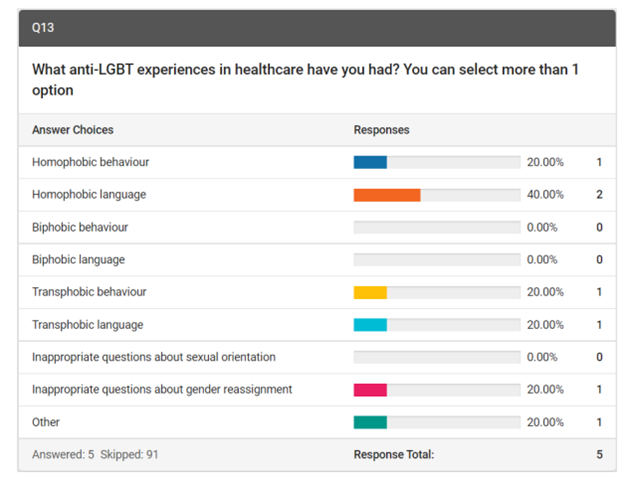The width and height of the screenshot is (630, 478).
Task: Click the Answer Choices column header
Action: pyautogui.click(x=72, y=130)
